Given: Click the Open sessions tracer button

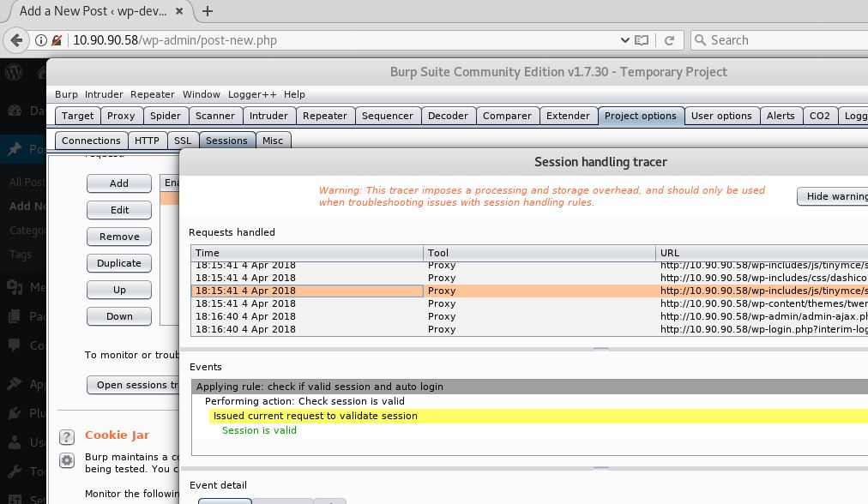Looking at the screenshot, I should click(133, 385).
